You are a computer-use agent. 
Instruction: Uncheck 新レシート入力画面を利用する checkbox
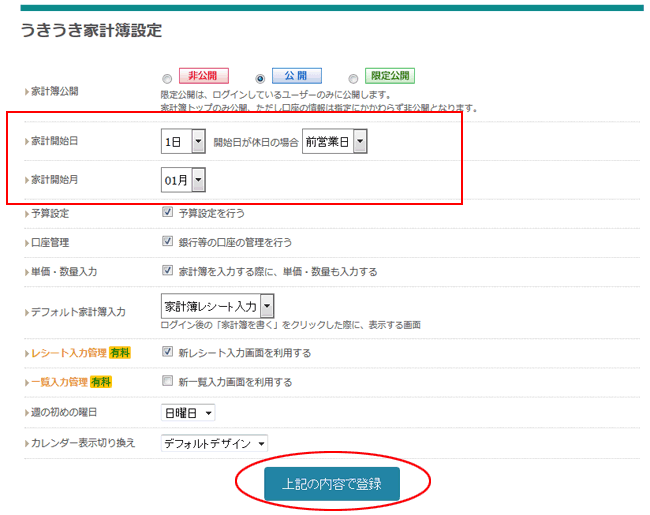167,352
